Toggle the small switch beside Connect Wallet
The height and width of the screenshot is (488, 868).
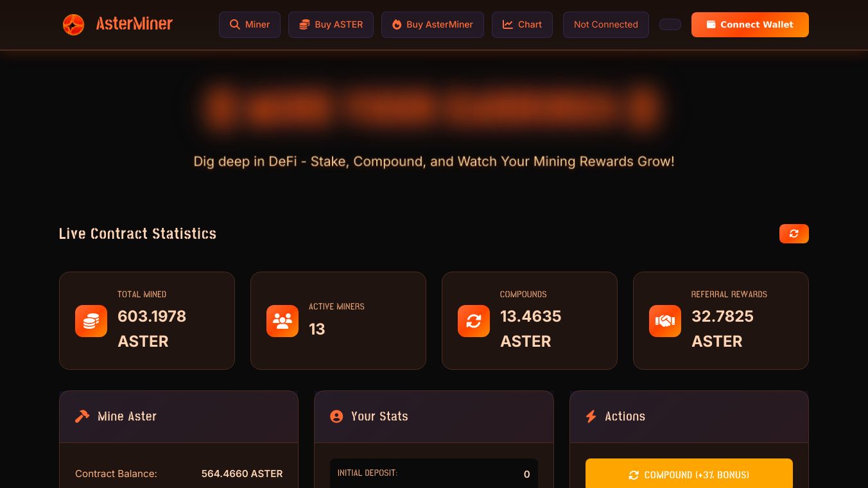tap(670, 24)
